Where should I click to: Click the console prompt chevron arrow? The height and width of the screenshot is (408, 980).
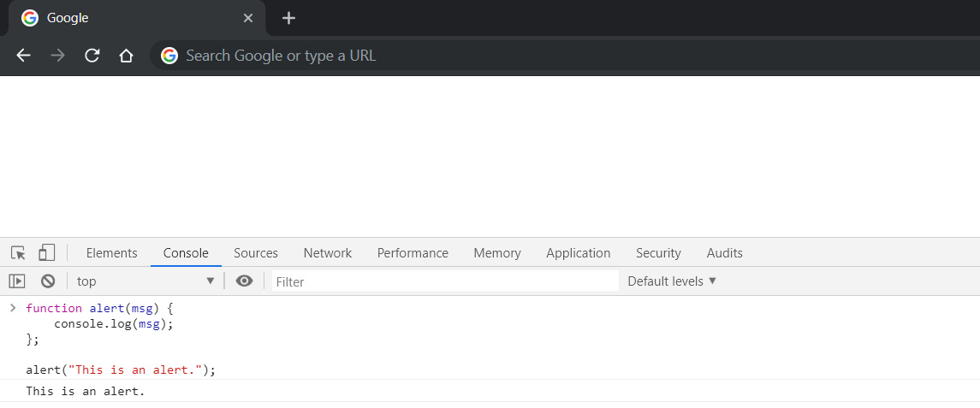click(x=12, y=308)
